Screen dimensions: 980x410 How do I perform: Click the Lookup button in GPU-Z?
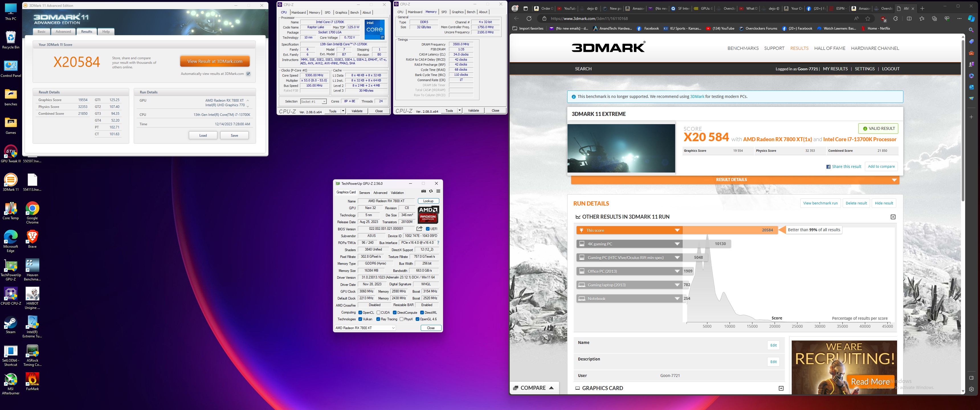428,201
